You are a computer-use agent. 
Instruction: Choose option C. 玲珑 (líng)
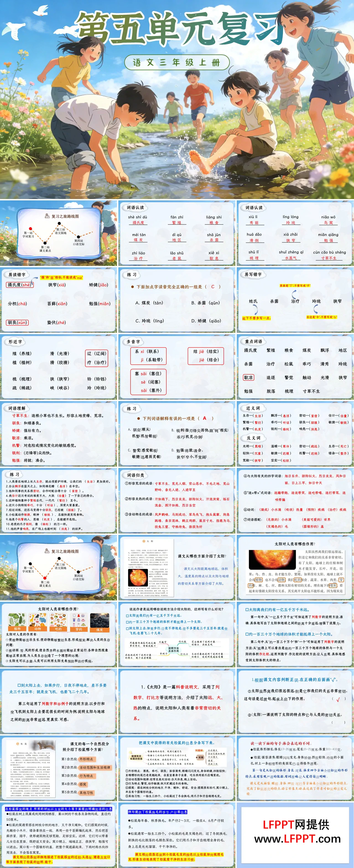pyautogui.click(x=149, y=321)
